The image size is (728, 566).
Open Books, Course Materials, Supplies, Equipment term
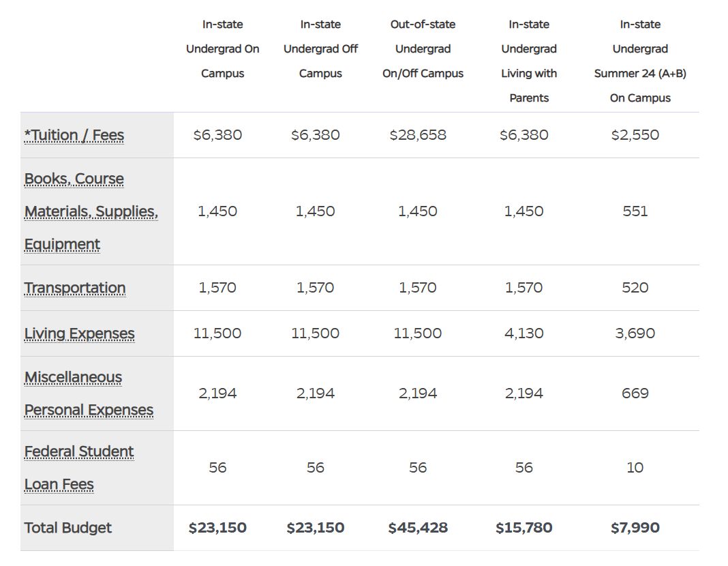click(91, 211)
